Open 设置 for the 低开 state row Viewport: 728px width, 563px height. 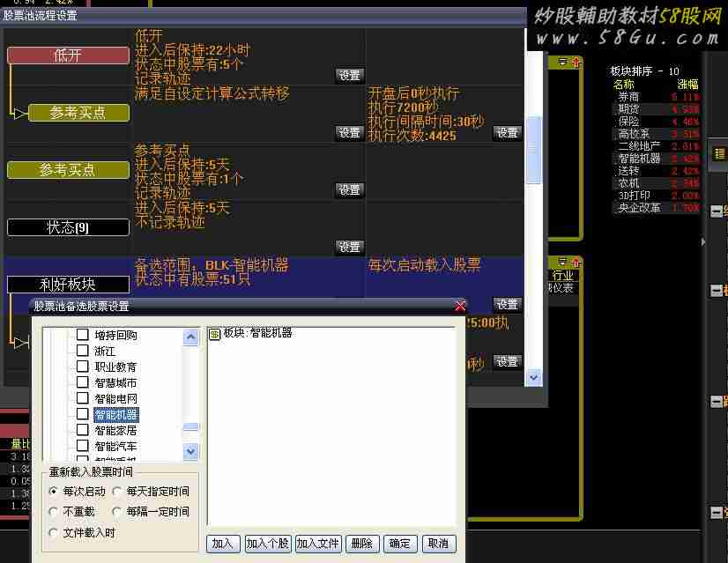[x=350, y=75]
